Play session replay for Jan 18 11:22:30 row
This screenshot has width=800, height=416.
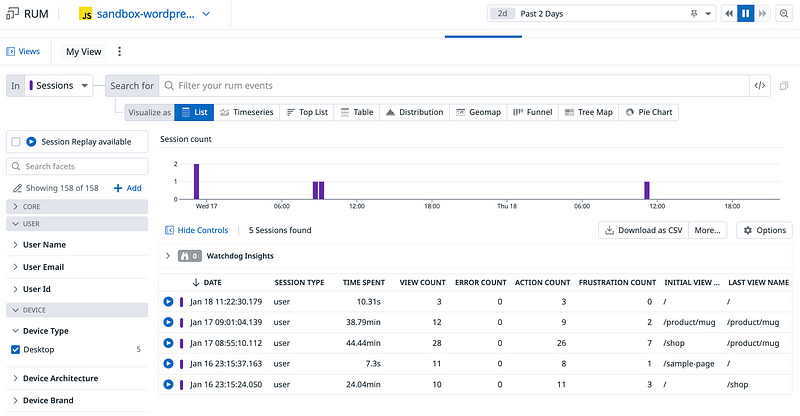(168, 302)
